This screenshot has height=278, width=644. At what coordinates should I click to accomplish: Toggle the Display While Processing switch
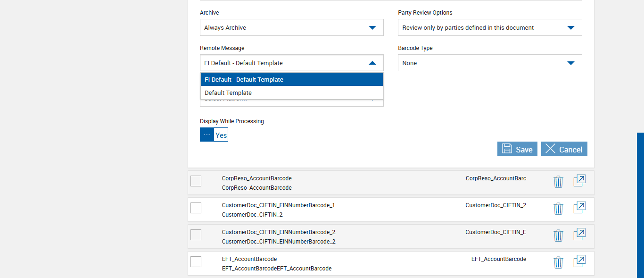point(214,135)
